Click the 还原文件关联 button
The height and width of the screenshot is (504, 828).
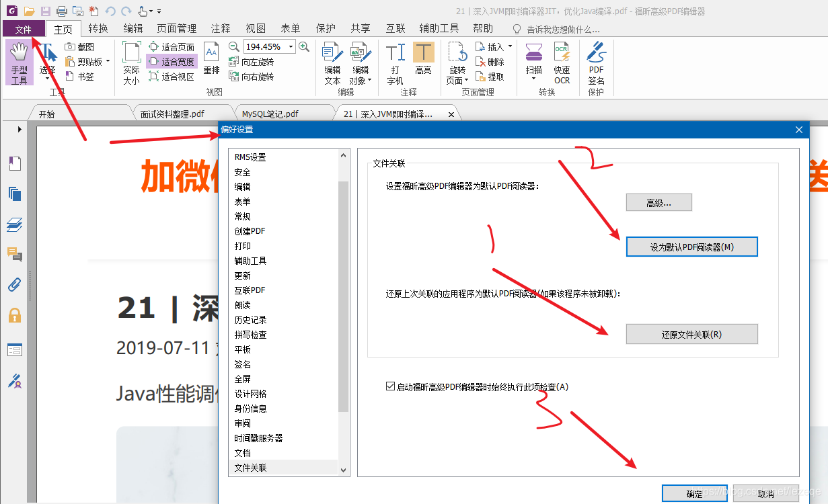click(x=692, y=334)
